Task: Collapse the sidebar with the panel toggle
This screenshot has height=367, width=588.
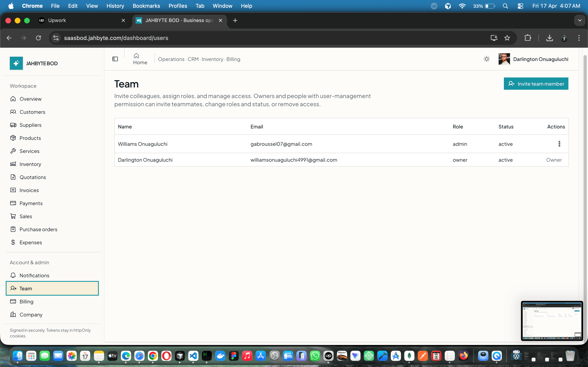Action: pos(115,59)
